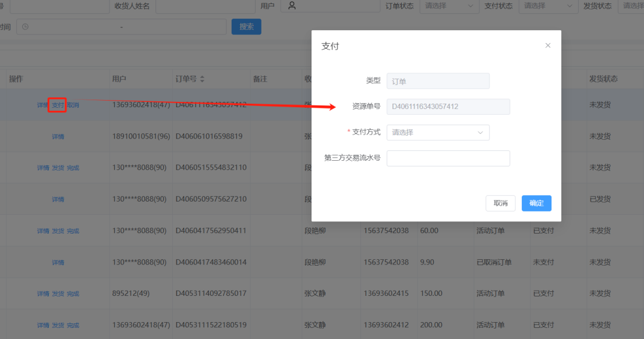Click the amount cell 9.90
The height and width of the screenshot is (339, 644).
tap(427, 262)
